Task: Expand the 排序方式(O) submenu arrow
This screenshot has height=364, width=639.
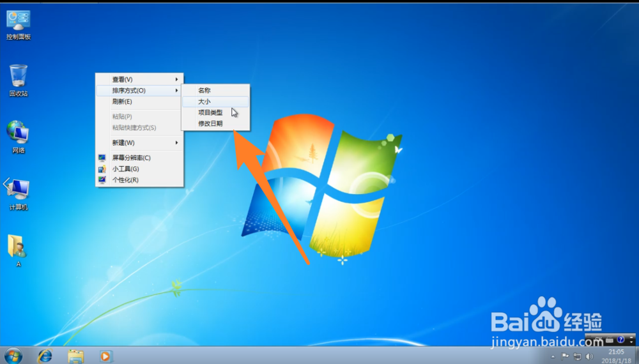Action: point(176,91)
